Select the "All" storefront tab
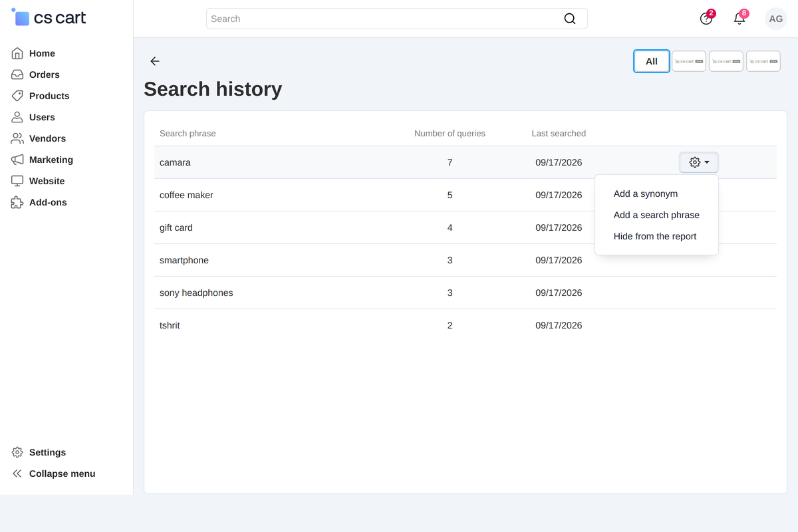 pyautogui.click(x=652, y=61)
